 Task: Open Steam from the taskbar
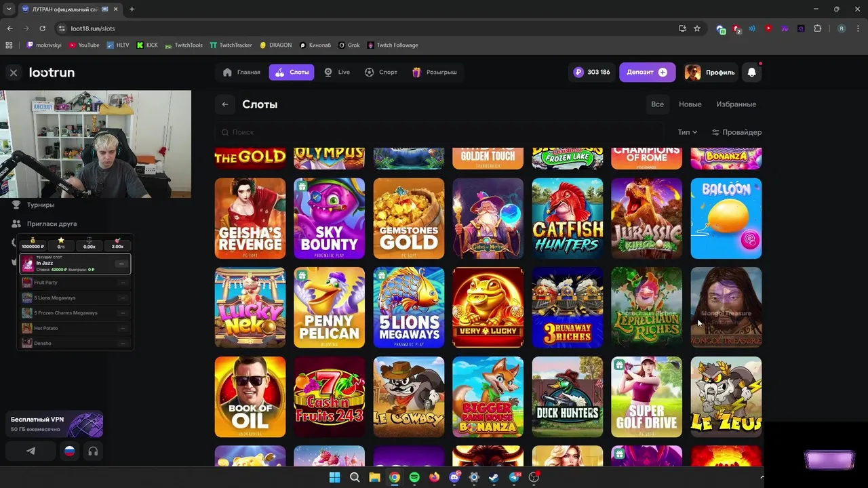(494, 477)
